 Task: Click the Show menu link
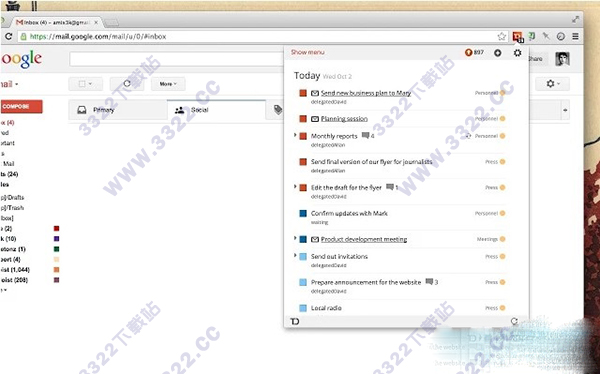[x=308, y=52]
